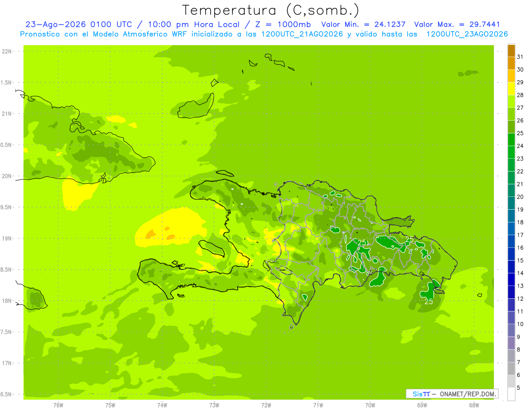Click legend value '31' on the color bar
532x411 pixels.
click(520, 57)
